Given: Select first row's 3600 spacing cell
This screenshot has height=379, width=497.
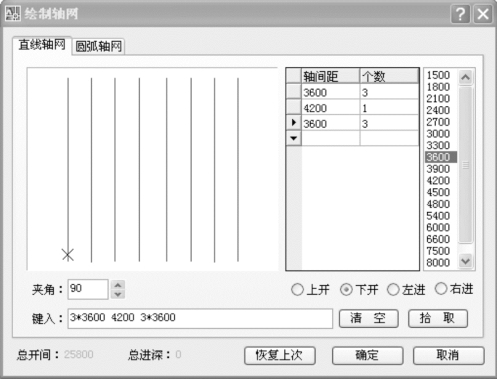Looking at the screenshot, I should (x=330, y=92).
